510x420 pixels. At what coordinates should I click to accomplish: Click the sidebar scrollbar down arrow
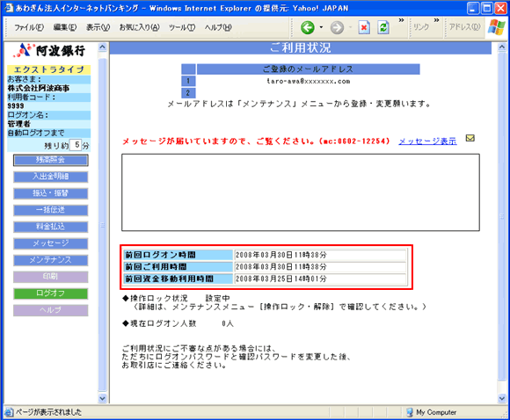click(103, 398)
